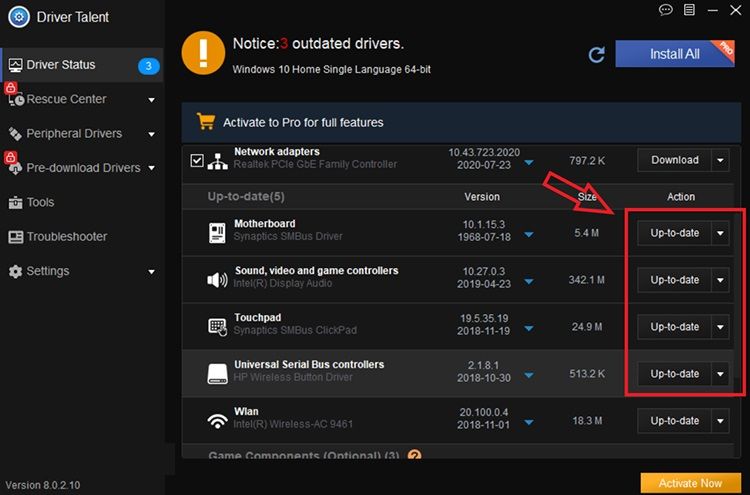This screenshot has width=750, height=495.
Task: Click the Wlan wifi icon
Action: pyautogui.click(x=217, y=421)
